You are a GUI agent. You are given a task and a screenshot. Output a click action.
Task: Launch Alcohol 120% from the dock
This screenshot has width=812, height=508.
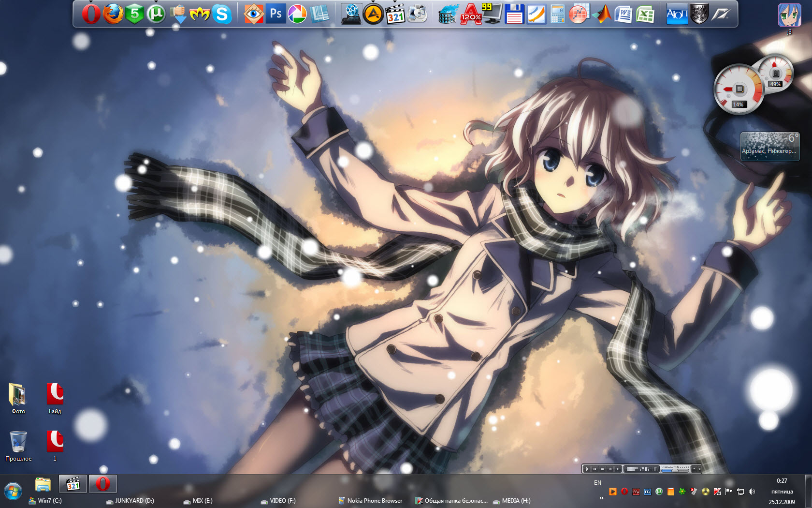(x=471, y=14)
